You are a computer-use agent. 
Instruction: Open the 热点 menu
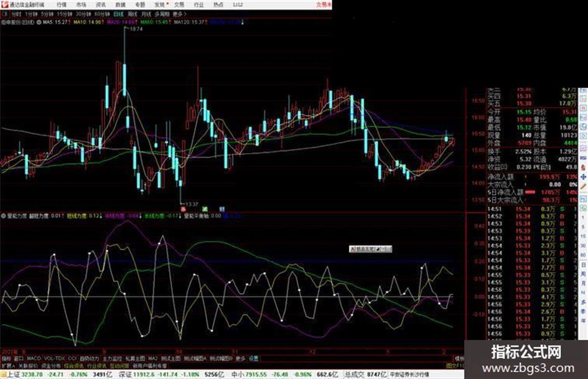coord(218,4)
